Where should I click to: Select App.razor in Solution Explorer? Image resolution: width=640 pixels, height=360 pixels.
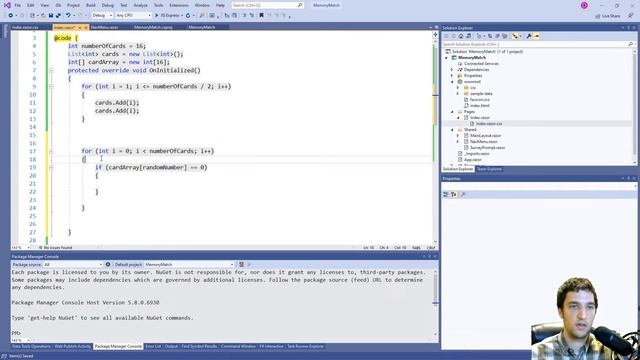(x=473, y=160)
